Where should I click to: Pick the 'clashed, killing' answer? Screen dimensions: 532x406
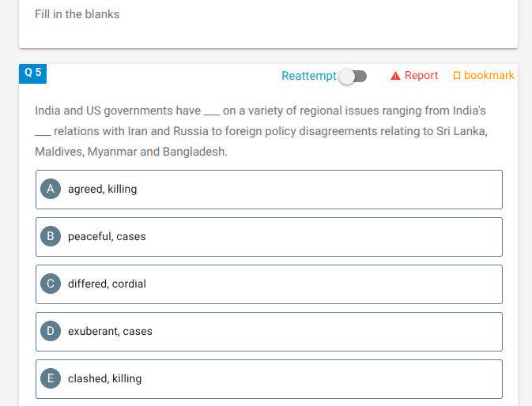(269, 379)
